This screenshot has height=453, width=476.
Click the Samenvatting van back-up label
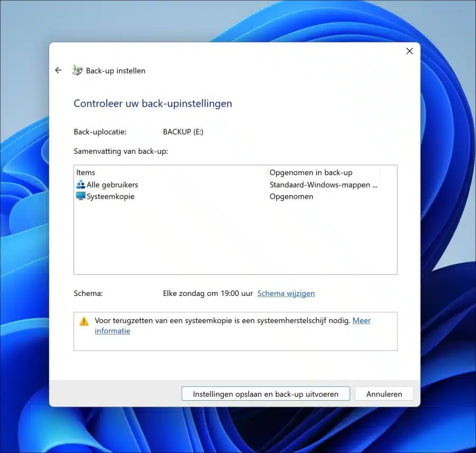(121, 151)
